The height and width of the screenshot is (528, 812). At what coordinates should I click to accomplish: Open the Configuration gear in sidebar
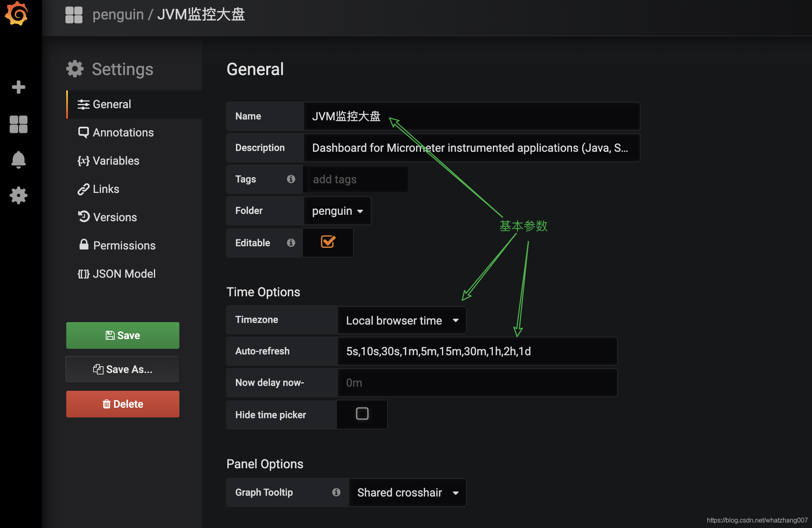(x=19, y=195)
